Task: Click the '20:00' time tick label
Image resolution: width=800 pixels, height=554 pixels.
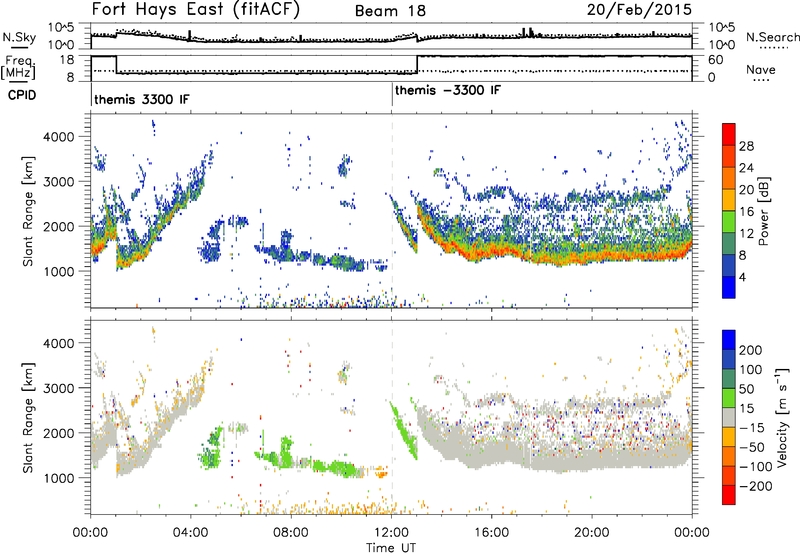Action: pyautogui.click(x=592, y=533)
